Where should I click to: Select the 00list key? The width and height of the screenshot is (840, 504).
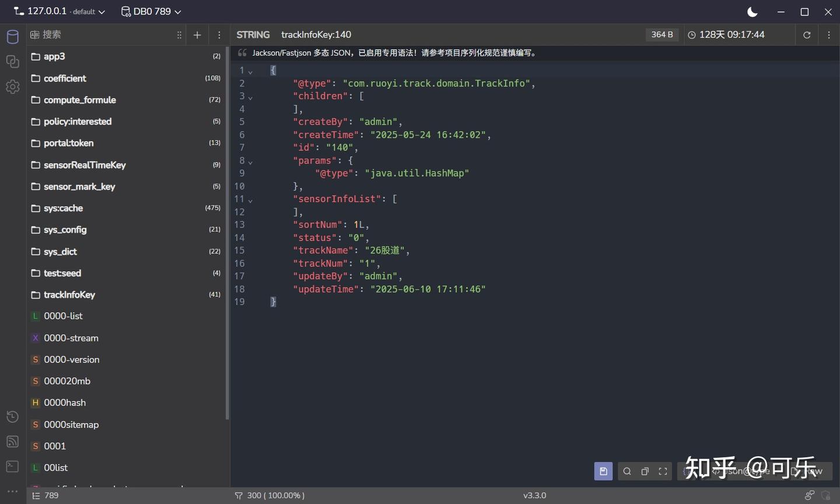coord(126,468)
